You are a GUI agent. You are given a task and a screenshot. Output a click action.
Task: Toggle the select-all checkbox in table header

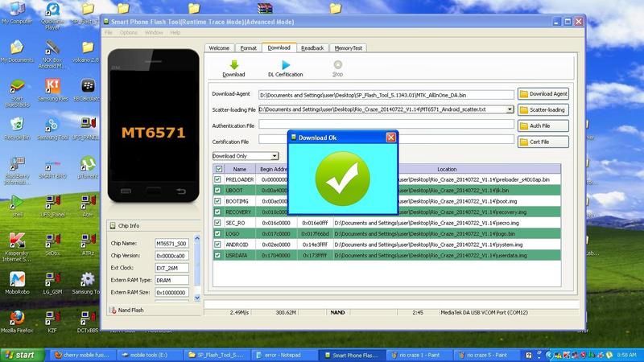pyautogui.click(x=218, y=169)
